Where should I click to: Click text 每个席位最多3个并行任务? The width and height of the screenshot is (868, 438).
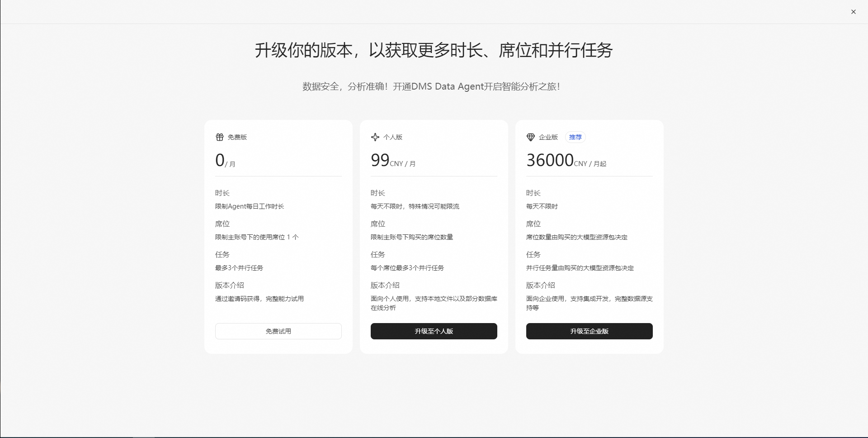coord(407,268)
